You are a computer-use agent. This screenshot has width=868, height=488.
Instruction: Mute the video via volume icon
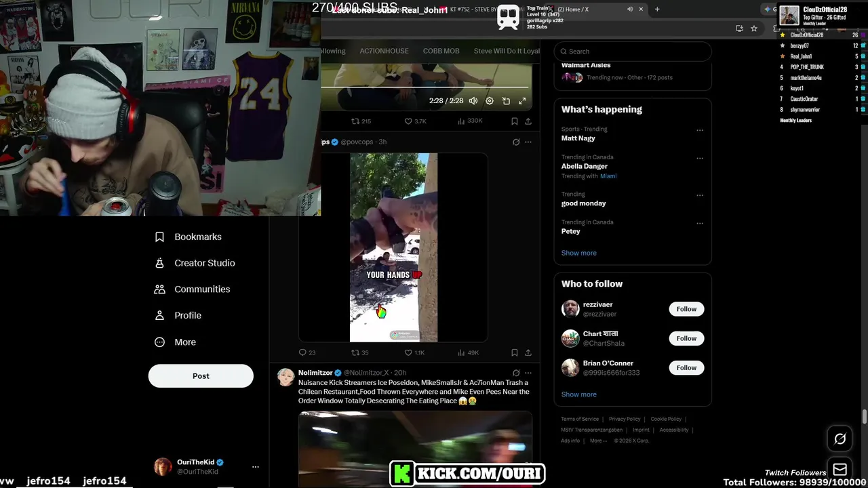pyautogui.click(x=473, y=101)
